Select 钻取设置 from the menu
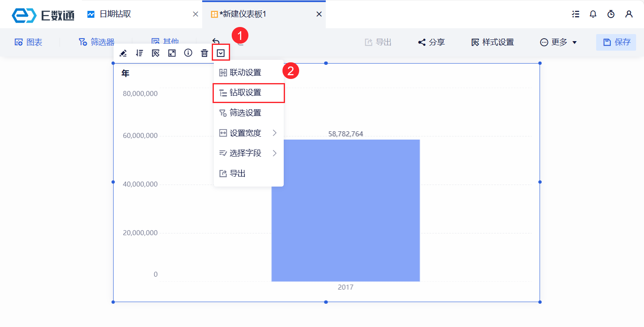644x327 pixels. click(248, 93)
